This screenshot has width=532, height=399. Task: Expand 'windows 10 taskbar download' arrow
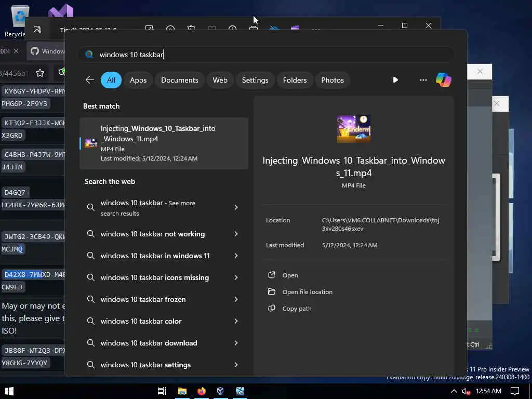(x=236, y=343)
